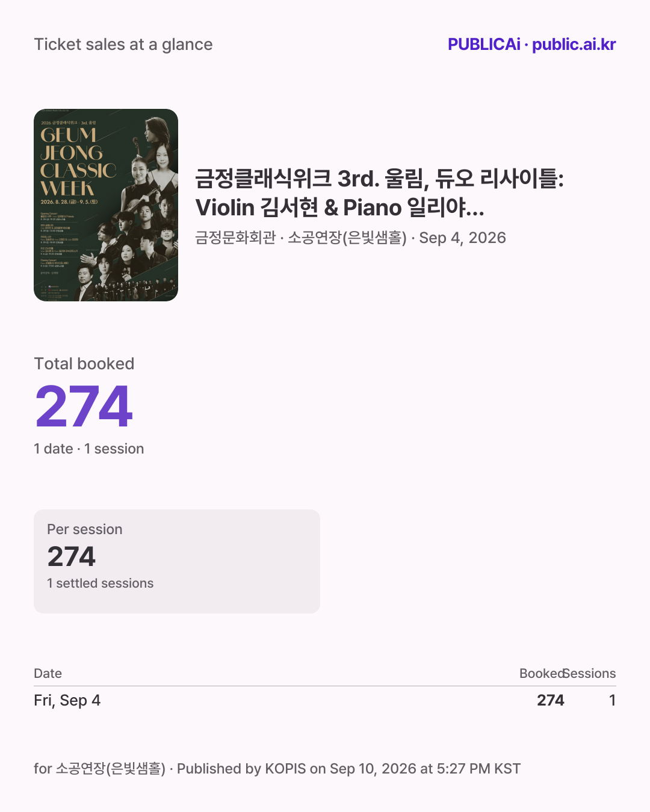
Task: Click the Total booked label
Action: (x=84, y=364)
